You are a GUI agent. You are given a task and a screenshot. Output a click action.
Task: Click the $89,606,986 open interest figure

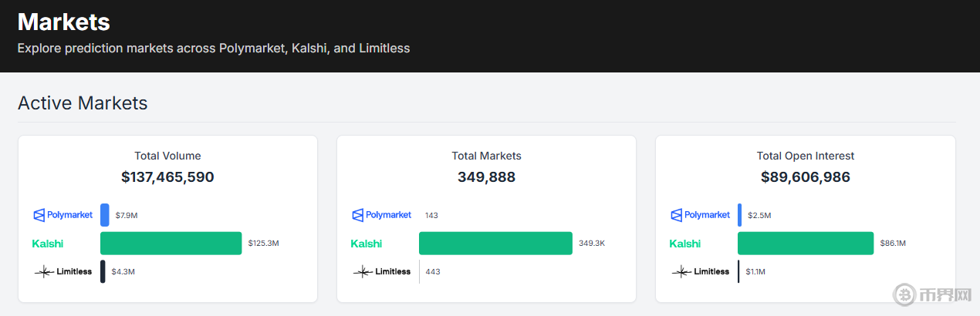(x=805, y=177)
